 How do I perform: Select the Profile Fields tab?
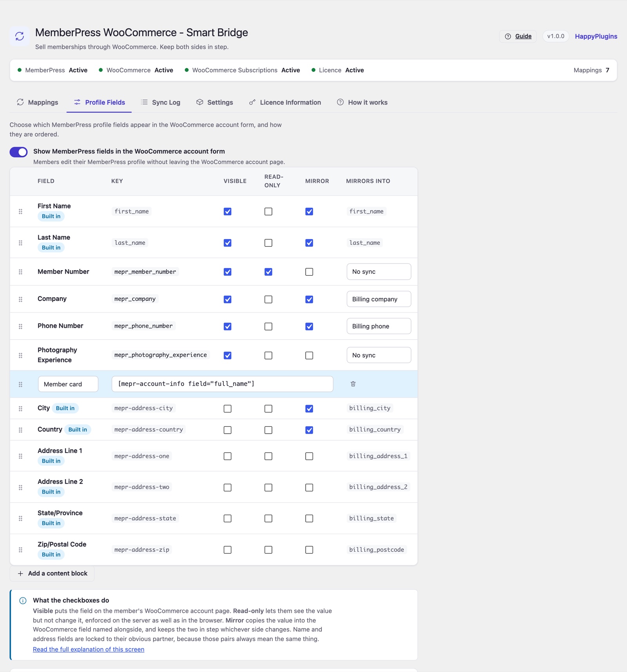[x=99, y=102]
